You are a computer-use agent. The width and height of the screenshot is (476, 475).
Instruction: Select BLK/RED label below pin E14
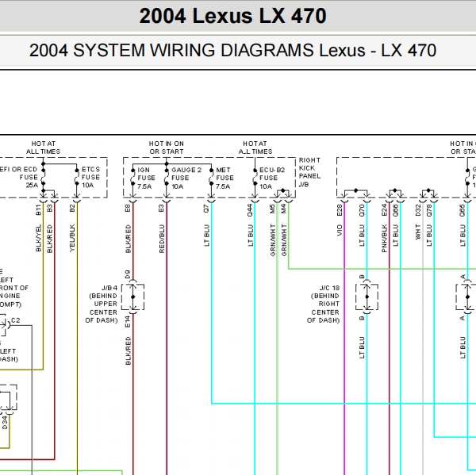(128, 351)
